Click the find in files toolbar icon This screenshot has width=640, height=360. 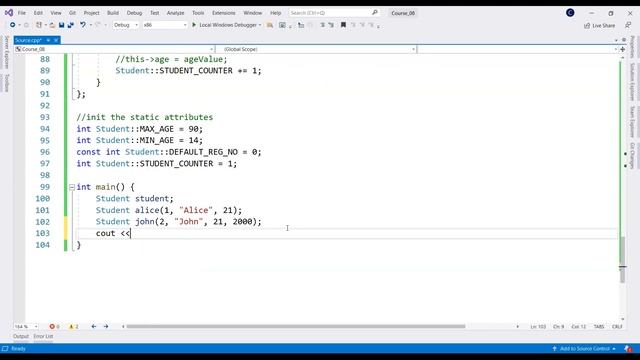coord(270,25)
